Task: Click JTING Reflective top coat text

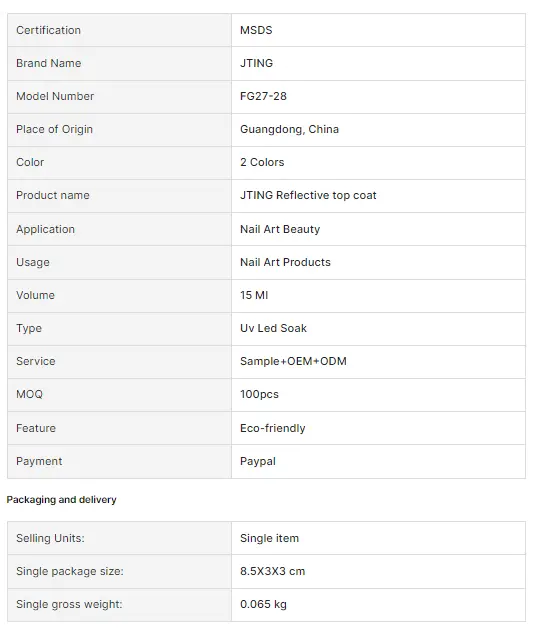Action: 308,196
